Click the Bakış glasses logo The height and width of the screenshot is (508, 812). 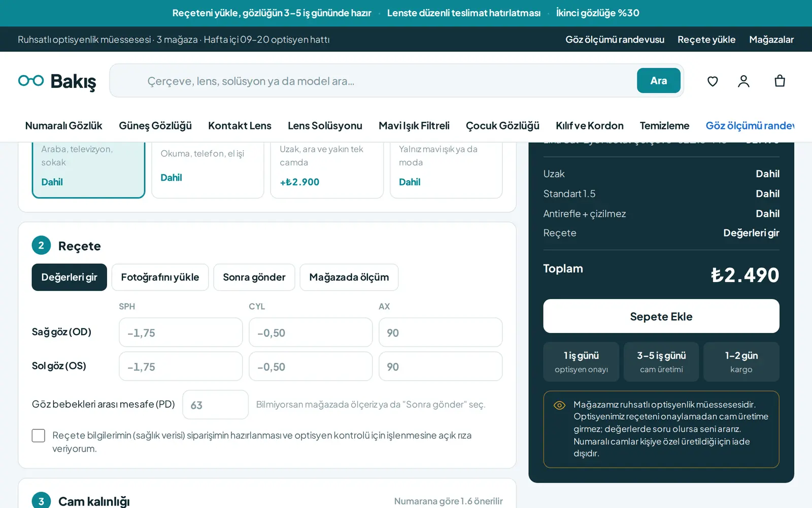pyautogui.click(x=57, y=81)
